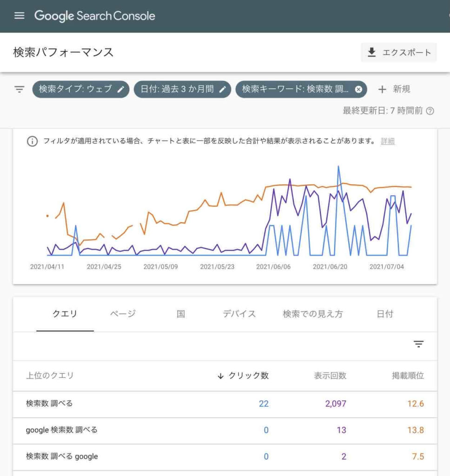Viewport: 450px width, 476px height.
Task: Open the filter options icon above chips
Action: (x=19, y=89)
